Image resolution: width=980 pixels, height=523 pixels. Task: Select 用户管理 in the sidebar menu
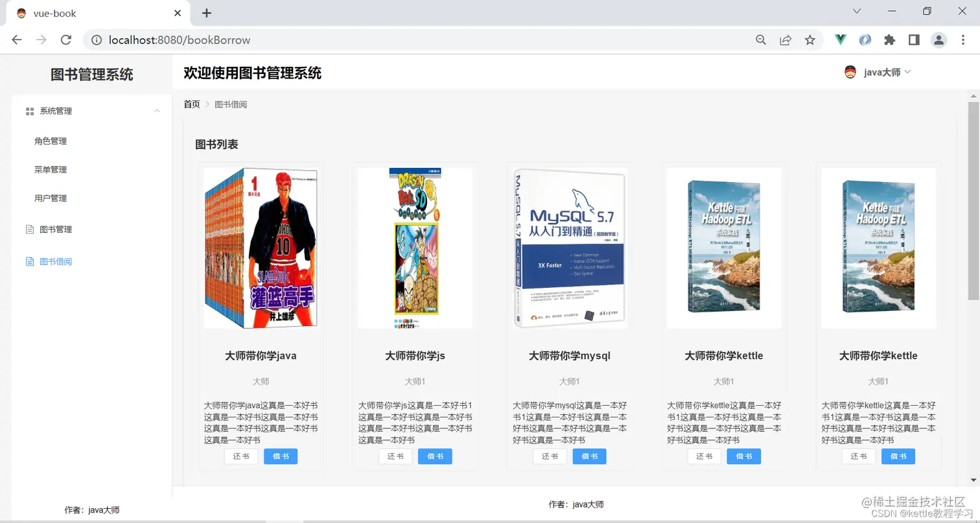tap(51, 198)
